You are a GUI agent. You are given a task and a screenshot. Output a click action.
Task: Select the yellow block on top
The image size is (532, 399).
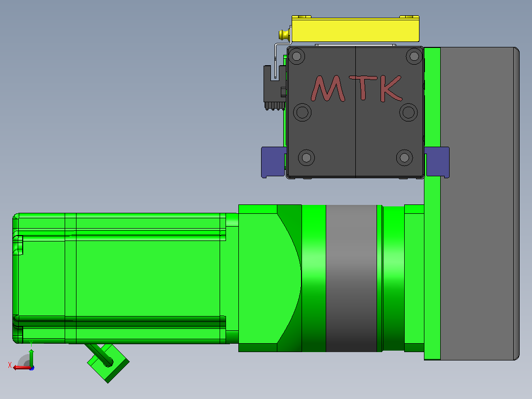click(x=355, y=30)
